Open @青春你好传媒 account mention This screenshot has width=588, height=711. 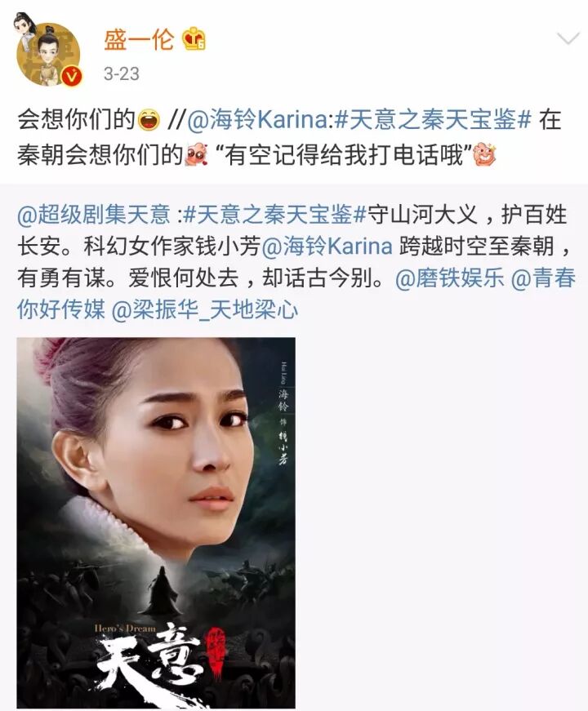pos(296,295)
